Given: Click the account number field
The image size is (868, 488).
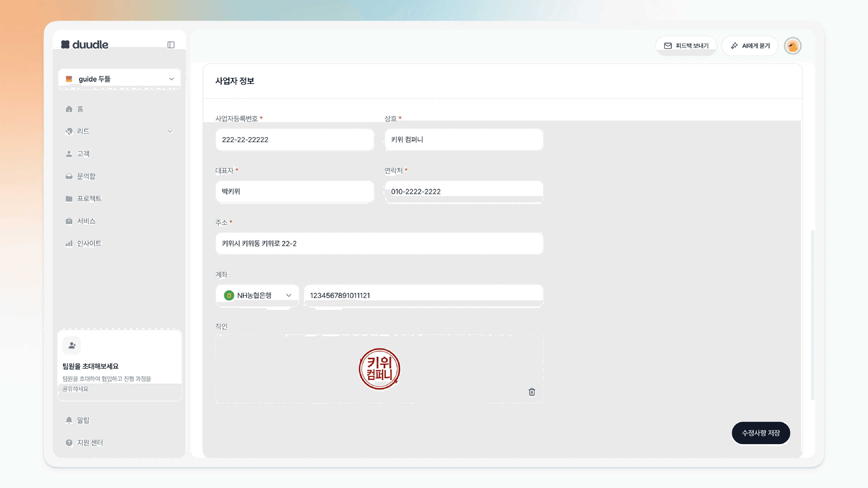Looking at the screenshot, I should click(424, 295).
